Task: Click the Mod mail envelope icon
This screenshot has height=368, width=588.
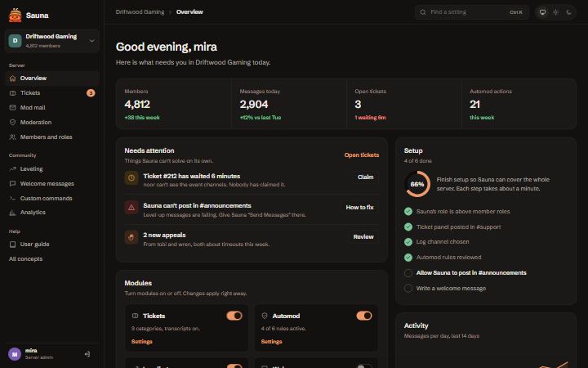Action: point(12,107)
